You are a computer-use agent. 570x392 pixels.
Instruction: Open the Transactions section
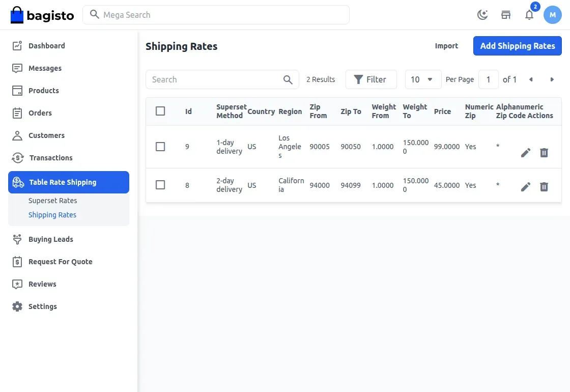(51, 158)
